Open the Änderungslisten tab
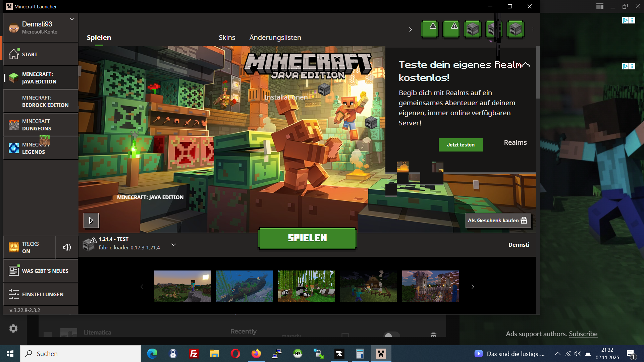Image resolution: width=644 pixels, height=362 pixels. (275, 38)
